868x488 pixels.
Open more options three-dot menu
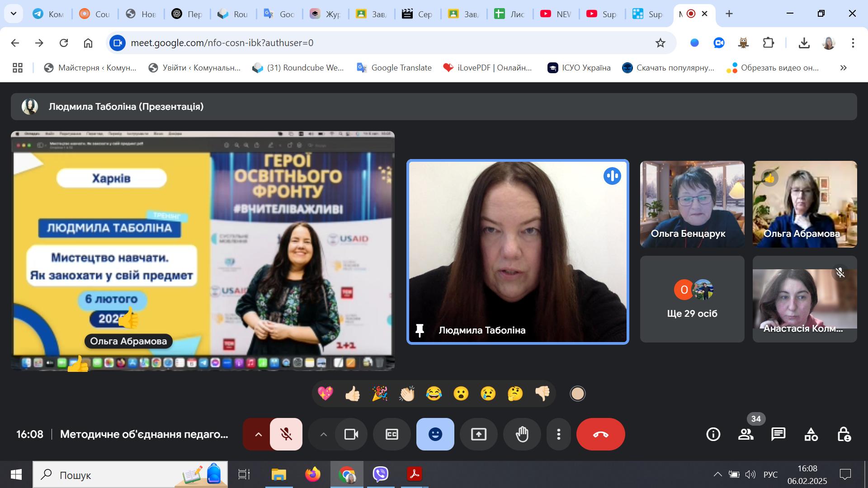[559, 434]
